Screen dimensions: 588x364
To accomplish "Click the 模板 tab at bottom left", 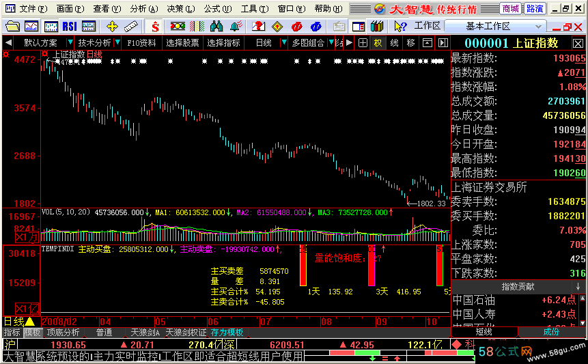I will pos(33,333).
